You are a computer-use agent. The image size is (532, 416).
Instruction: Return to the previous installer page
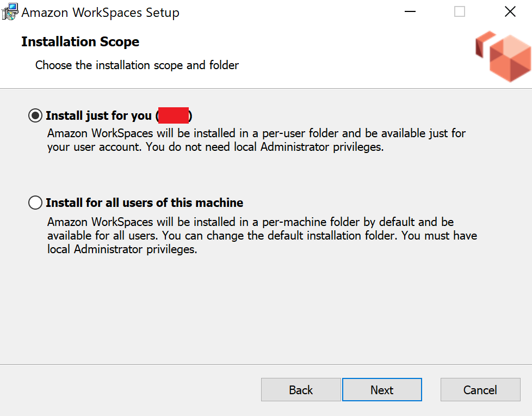(x=301, y=390)
